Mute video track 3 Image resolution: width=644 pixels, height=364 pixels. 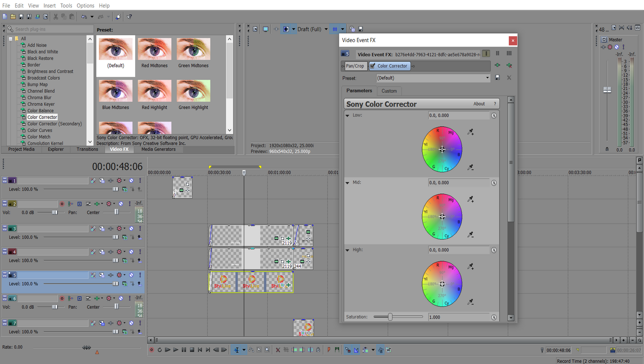coord(131,229)
